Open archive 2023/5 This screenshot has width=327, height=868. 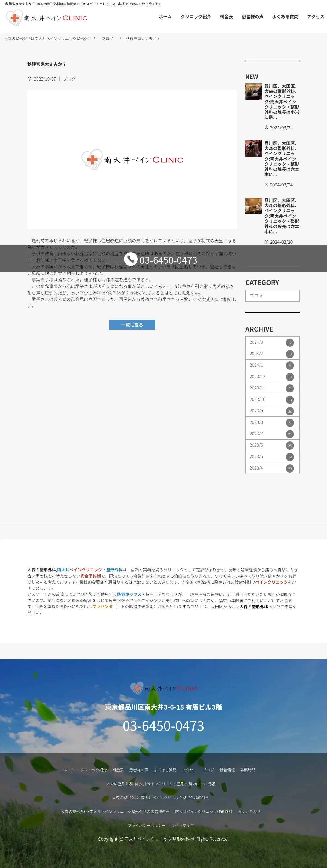coord(272,457)
